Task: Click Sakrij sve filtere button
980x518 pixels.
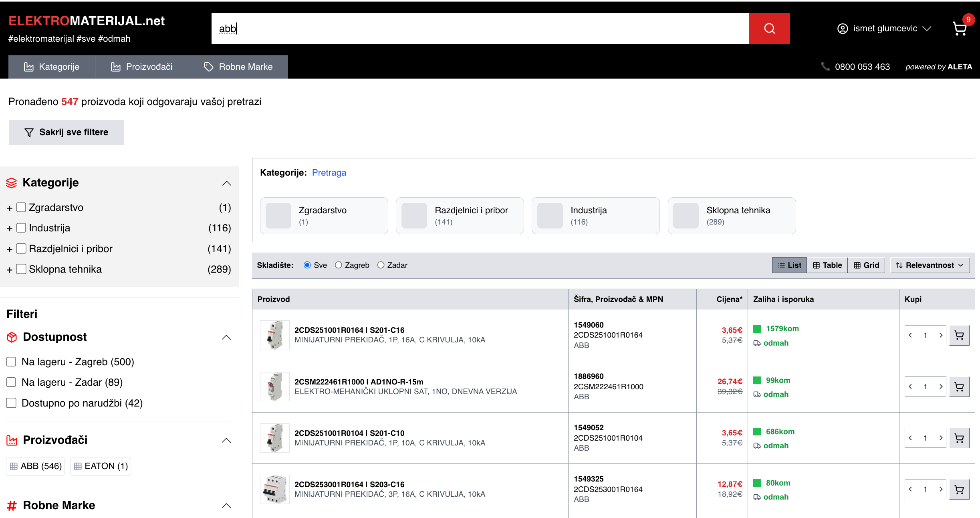Action: 67,132
